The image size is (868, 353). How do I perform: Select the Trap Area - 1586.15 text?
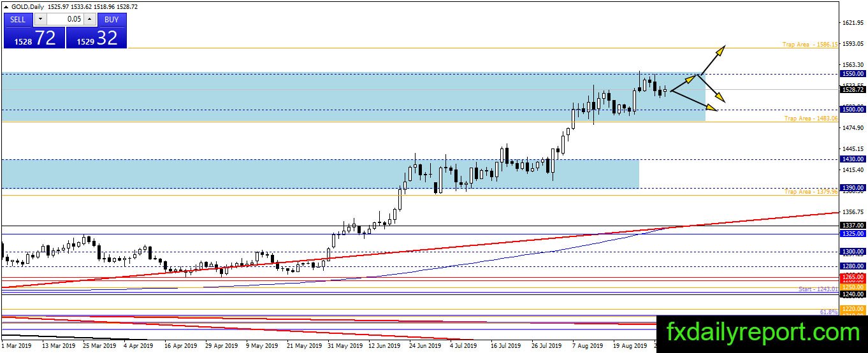point(810,45)
